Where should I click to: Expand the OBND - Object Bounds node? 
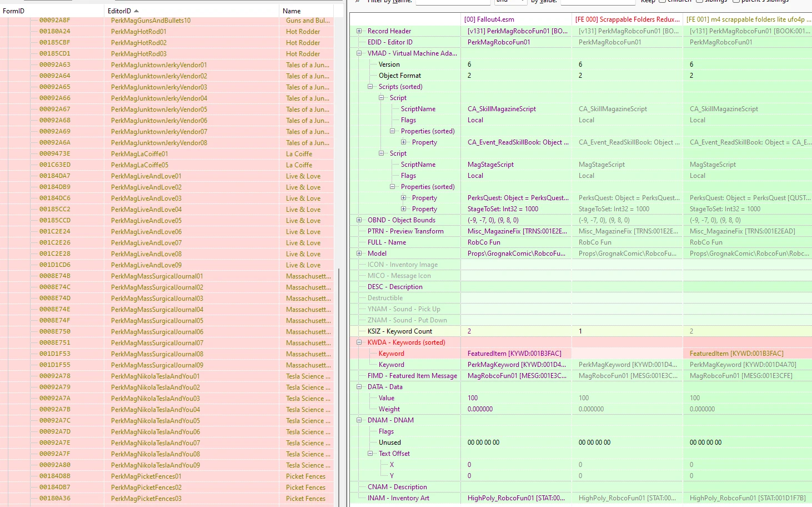pyautogui.click(x=359, y=220)
